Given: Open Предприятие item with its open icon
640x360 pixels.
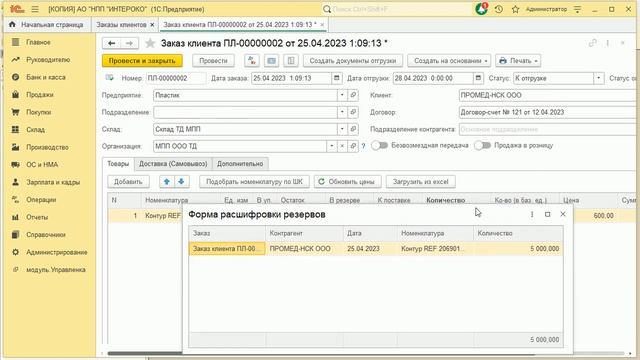Looking at the screenshot, I should tap(353, 95).
